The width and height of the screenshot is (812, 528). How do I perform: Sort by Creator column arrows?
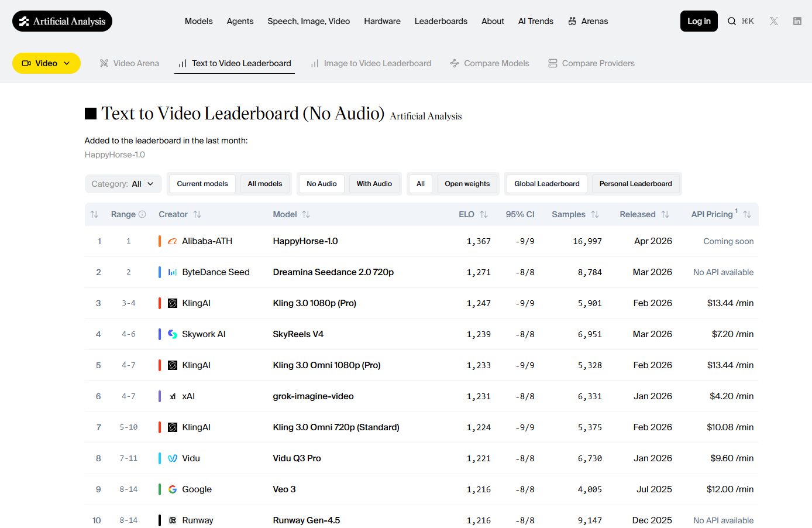pyautogui.click(x=197, y=214)
